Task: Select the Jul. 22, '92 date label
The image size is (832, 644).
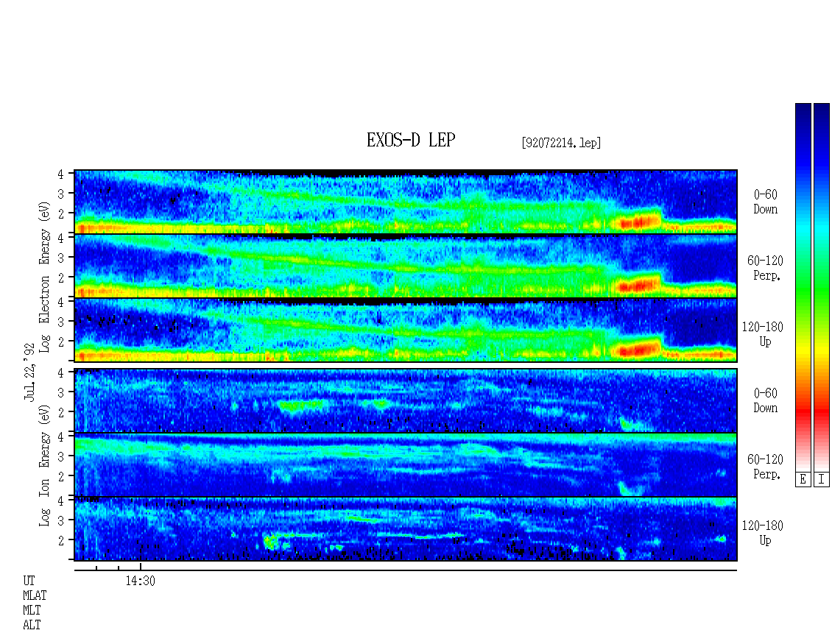Action: point(29,373)
